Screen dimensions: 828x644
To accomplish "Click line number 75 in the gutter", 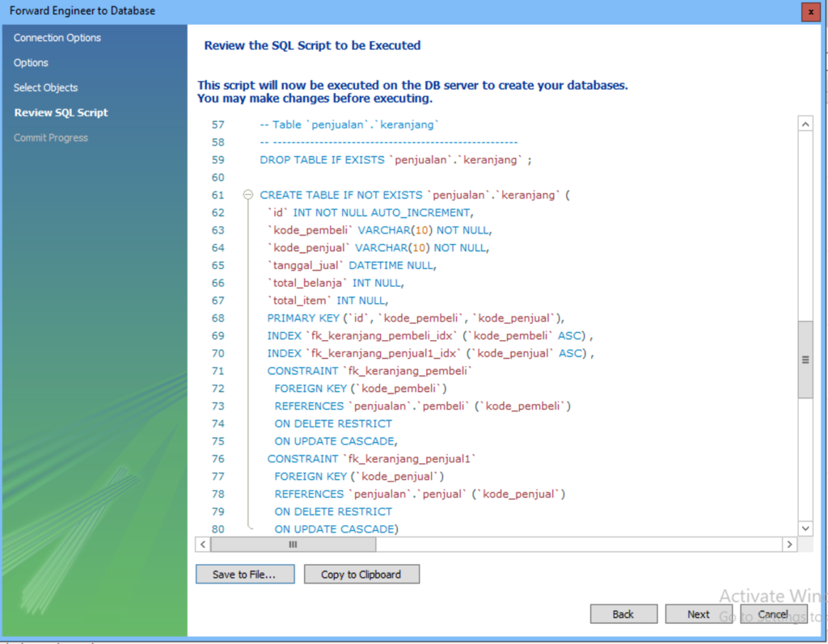I will pyautogui.click(x=218, y=441).
